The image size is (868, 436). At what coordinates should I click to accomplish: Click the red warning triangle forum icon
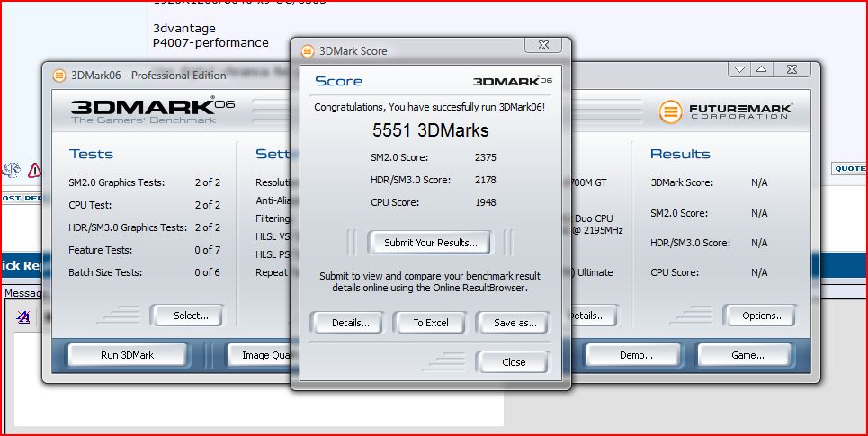(35, 170)
